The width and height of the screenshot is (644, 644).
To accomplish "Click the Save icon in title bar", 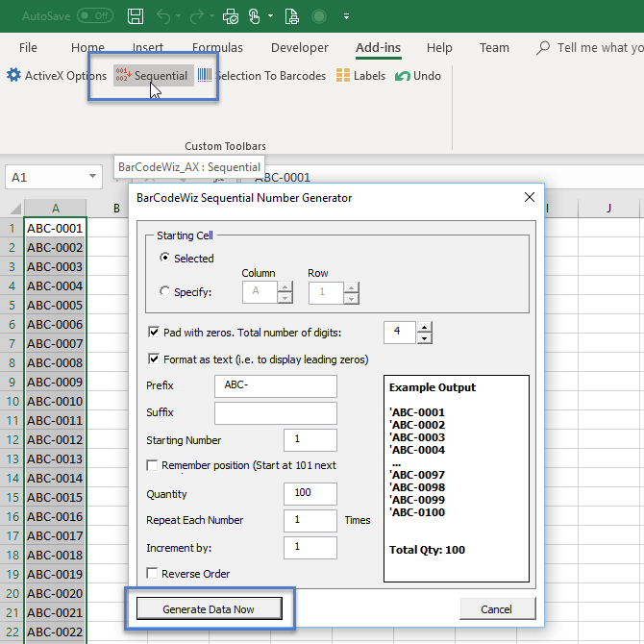I will click(136, 16).
